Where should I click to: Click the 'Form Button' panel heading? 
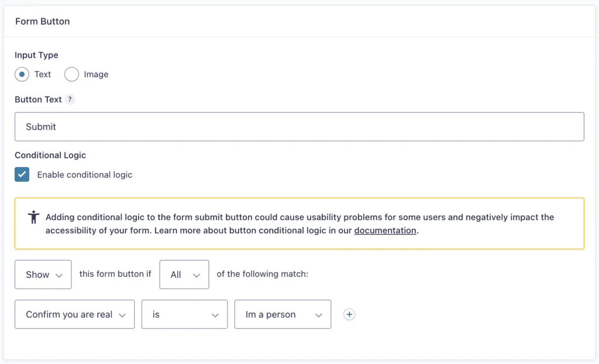42,22
